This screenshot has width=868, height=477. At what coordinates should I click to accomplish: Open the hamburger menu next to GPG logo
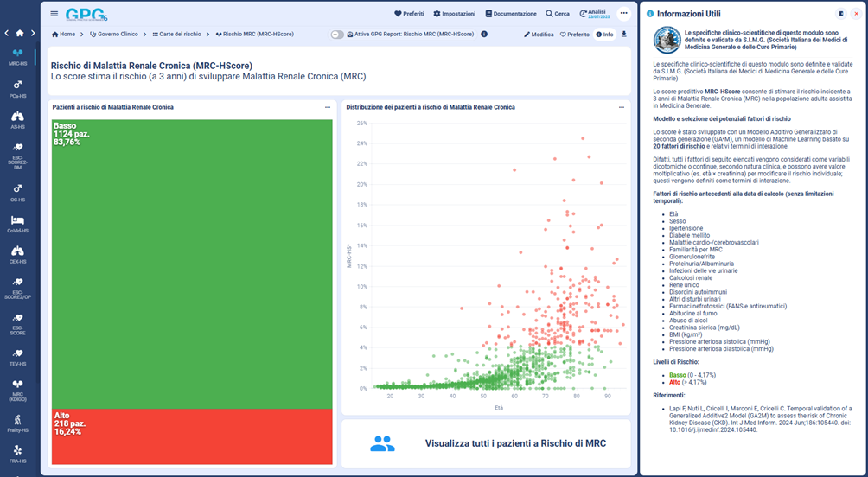click(54, 14)
